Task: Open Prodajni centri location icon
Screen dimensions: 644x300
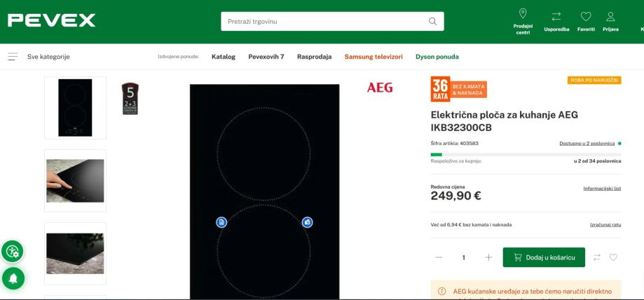Action: click(x=523, y=13)
